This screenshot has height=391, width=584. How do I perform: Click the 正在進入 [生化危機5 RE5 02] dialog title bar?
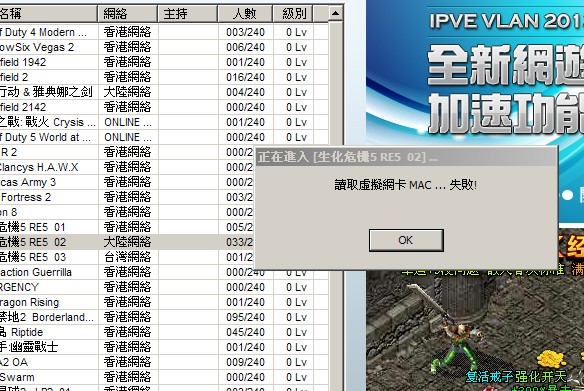406,157
